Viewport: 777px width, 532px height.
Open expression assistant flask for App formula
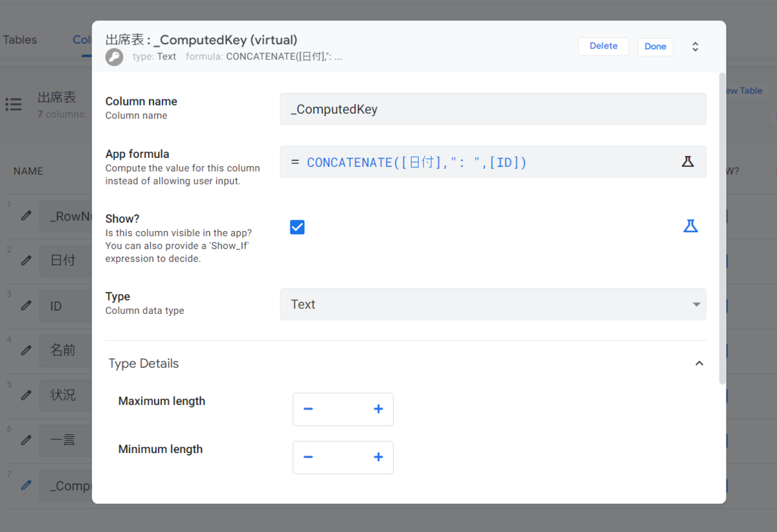pos(688,162)
